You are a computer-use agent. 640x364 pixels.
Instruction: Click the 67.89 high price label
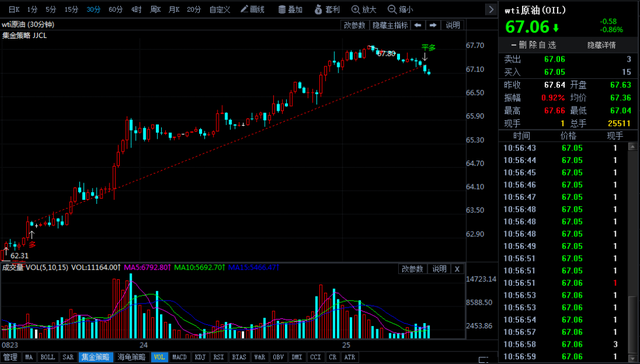pyautogui.click(x=387, y=53)
